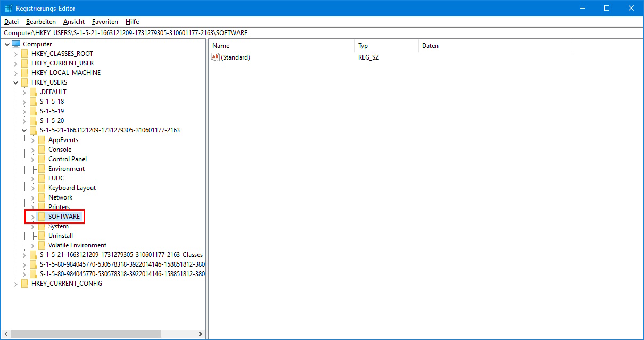Click the Typ column header
Screen dimensions: 644x340
click(386, 46)
